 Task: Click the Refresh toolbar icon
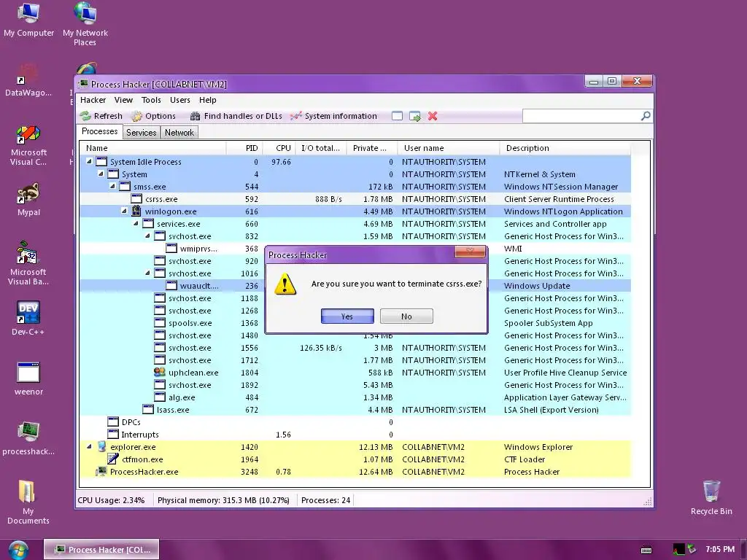point(85,116)
